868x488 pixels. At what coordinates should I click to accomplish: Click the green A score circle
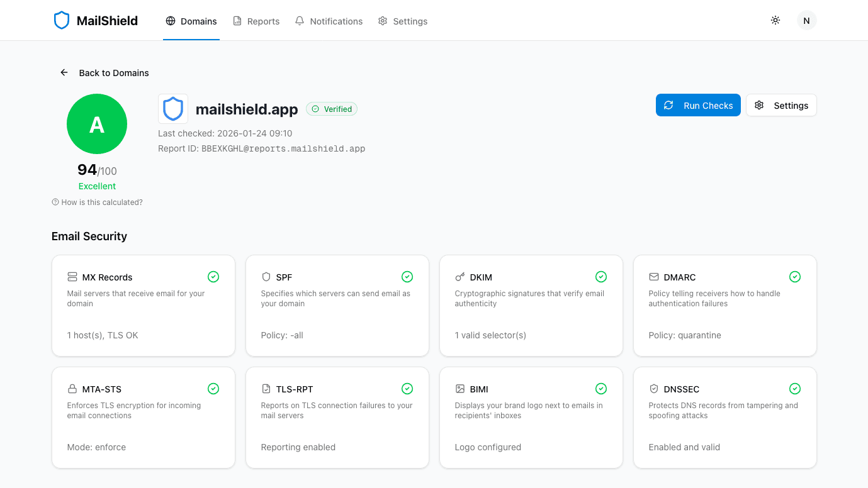[x=97, y=124]
